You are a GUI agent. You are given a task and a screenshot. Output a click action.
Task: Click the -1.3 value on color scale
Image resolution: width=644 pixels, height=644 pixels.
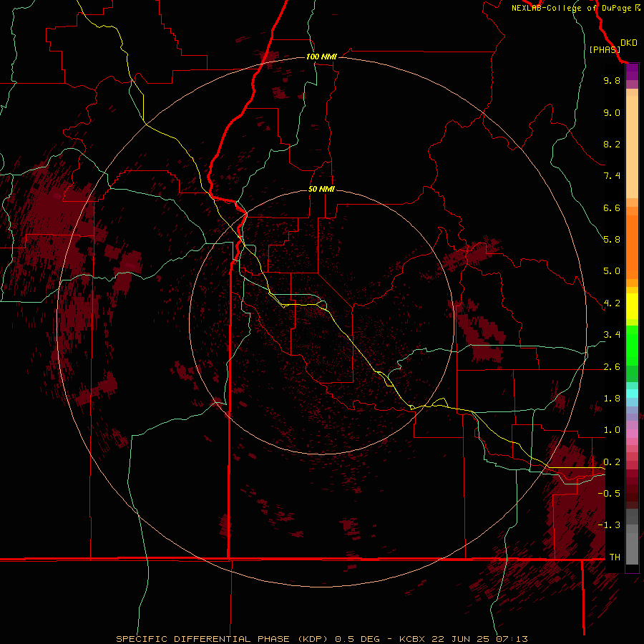[609, 525]
